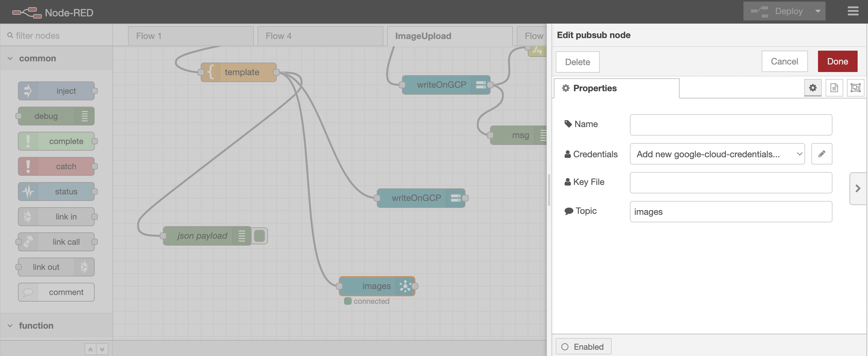
Task: Switch to the Flow 1 tab
Action: coord(191,36)
